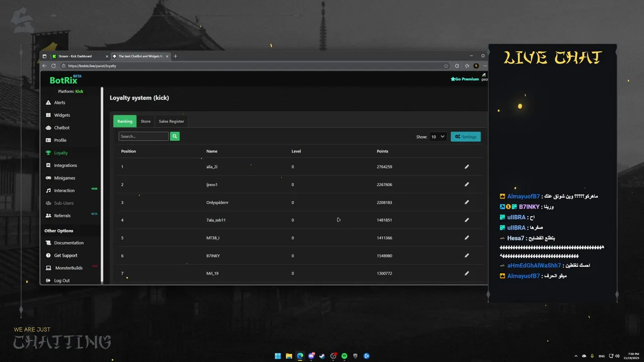Screen dimensions: 644x362
Task: Click the name alia_2i in the table
Action: point(212,166)
